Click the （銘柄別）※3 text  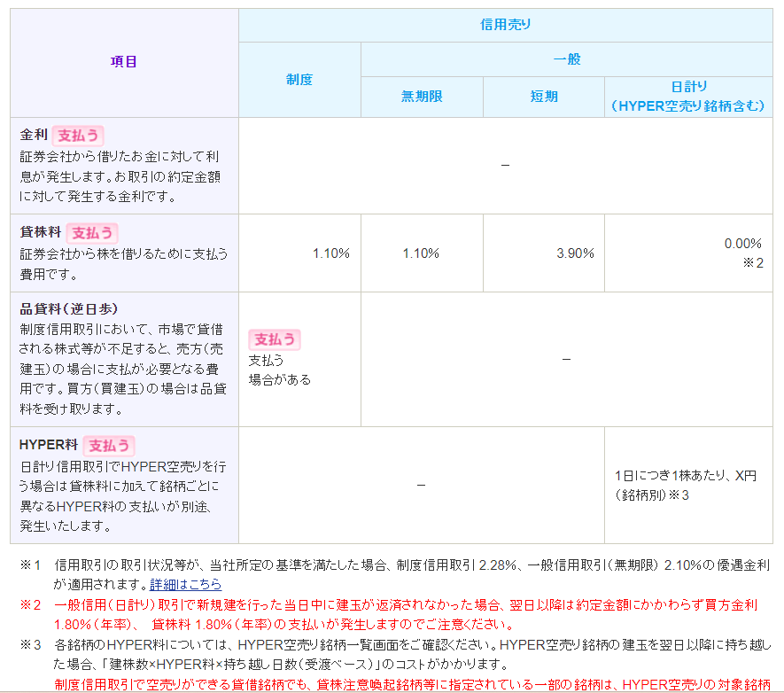coord(652,495)
